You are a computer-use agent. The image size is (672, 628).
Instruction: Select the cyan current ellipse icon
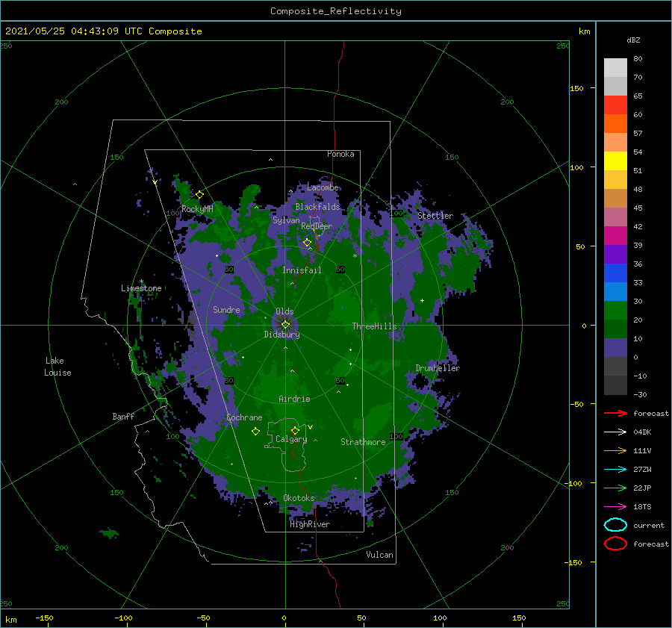(x=615, y=525)
